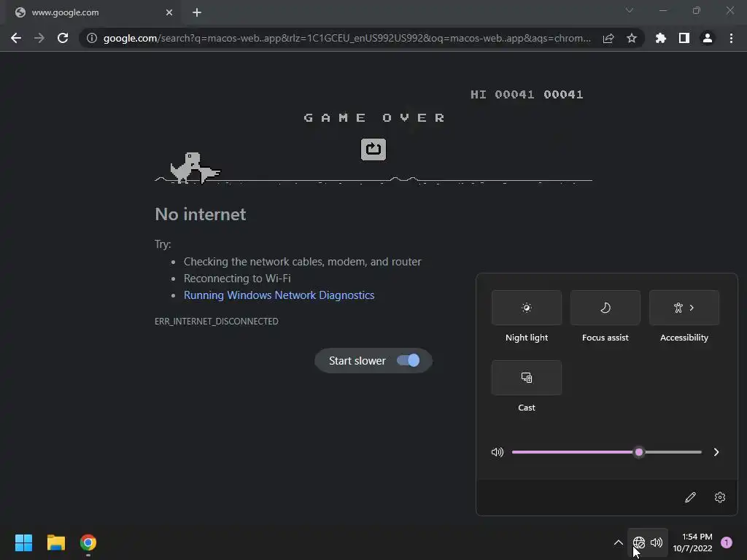The width and height of the screenshot is (747, 560).
Task: Adjust the volume slider
Action: [606, 452]
